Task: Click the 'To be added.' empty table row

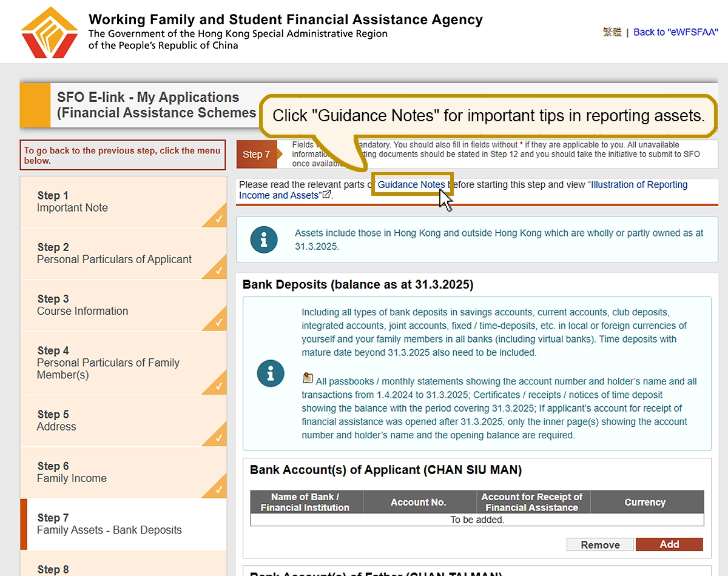Action: [x=477, y=520]
